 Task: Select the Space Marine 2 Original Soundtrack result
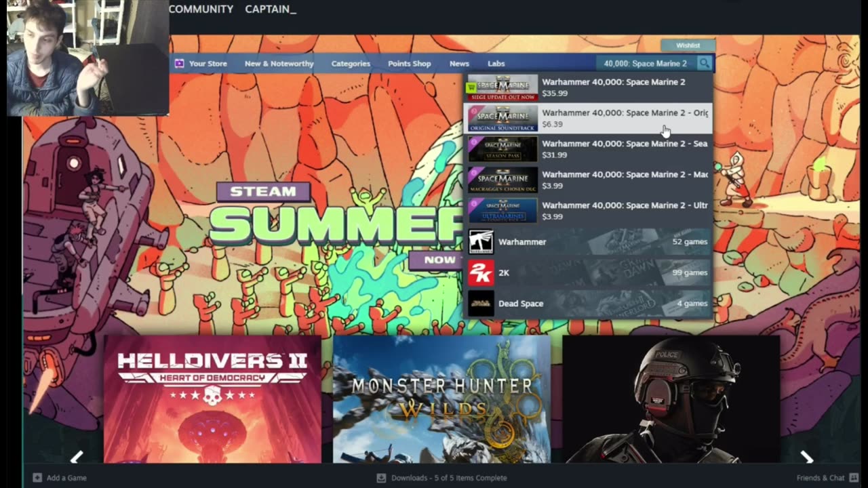click(x=588, y=118)
